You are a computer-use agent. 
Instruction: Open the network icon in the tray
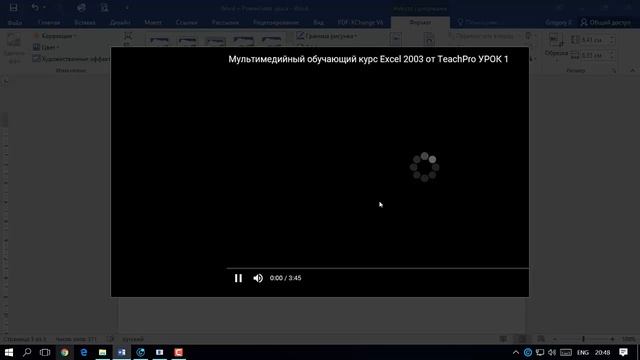pos(540,352)
